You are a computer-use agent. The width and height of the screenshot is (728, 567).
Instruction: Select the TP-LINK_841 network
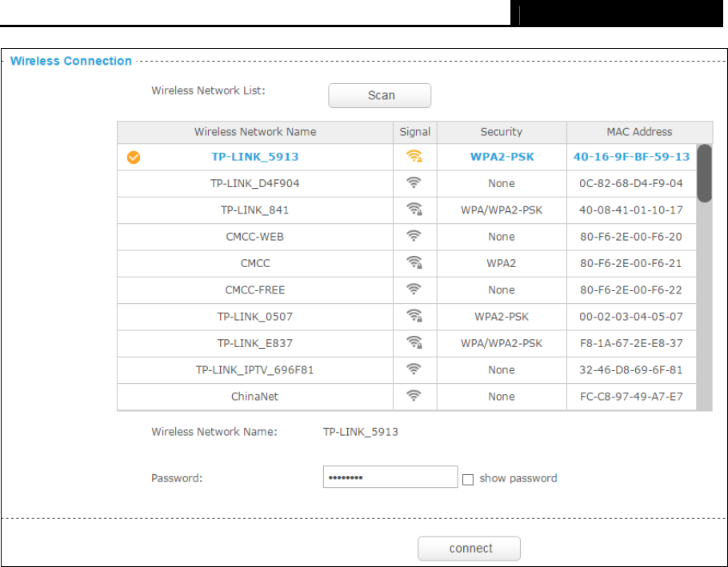pos(255,210)
